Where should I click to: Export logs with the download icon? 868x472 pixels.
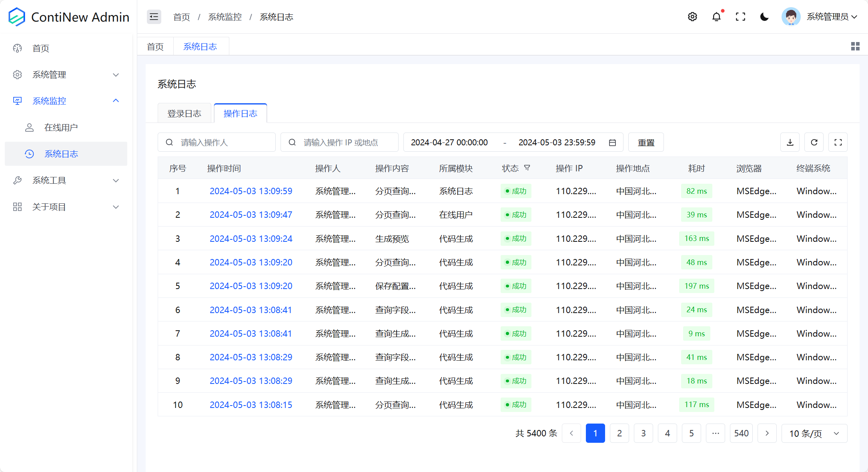point(790,142)
